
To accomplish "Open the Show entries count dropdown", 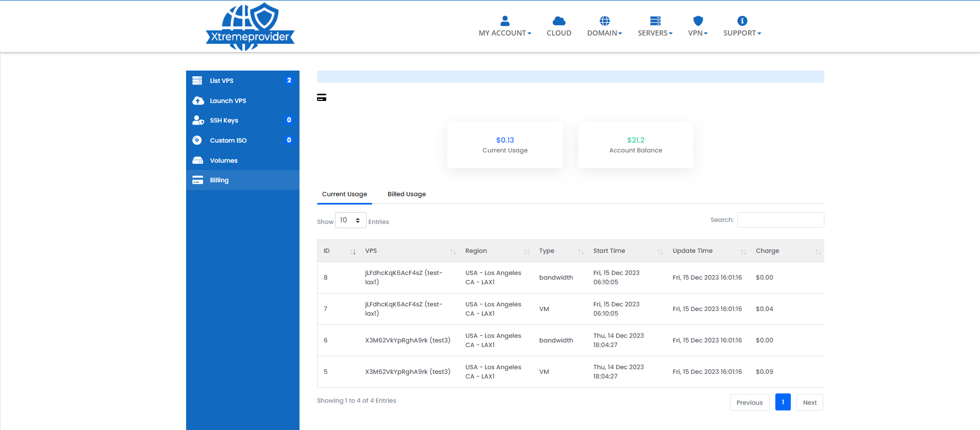I will [x=351, y=220].
